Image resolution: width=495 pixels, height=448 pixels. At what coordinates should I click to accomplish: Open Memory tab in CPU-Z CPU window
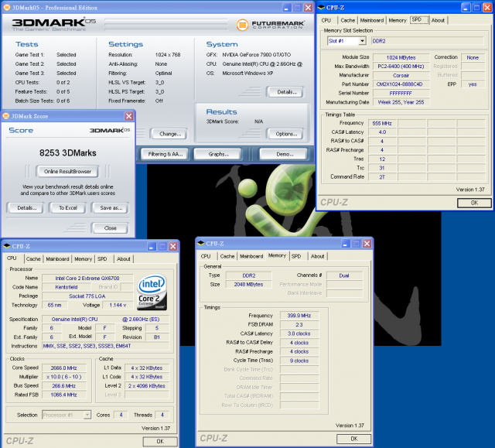pos(83,259)
